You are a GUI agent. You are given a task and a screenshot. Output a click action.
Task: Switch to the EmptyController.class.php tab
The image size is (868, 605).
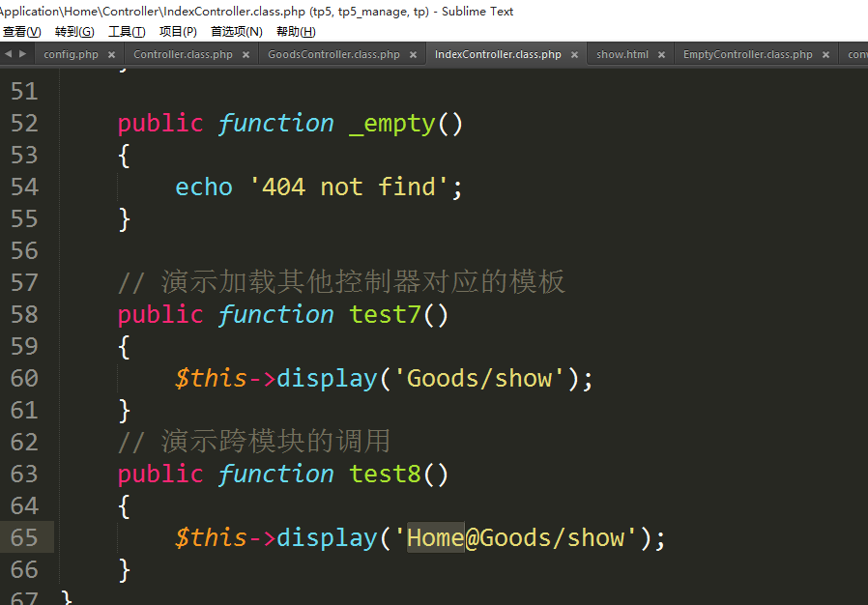pos(747,55)
